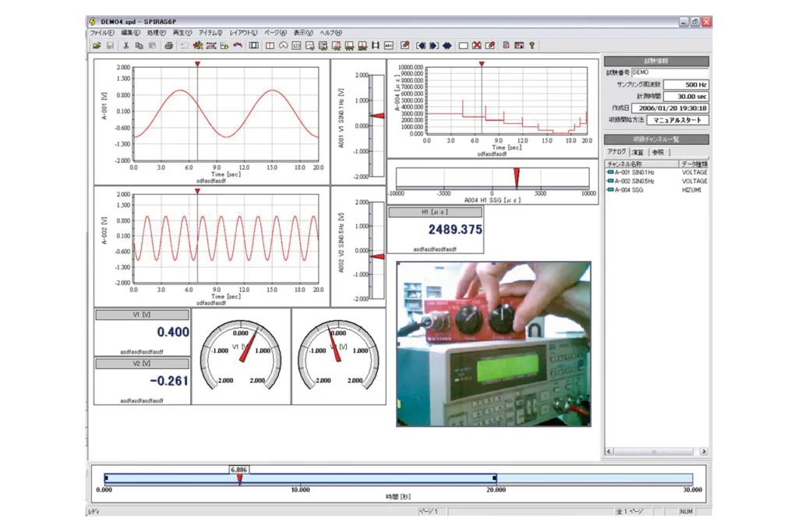Click the red timeline marker at 6.886
The height and width of the screenshot is (532, 798).
coord(239,479)
